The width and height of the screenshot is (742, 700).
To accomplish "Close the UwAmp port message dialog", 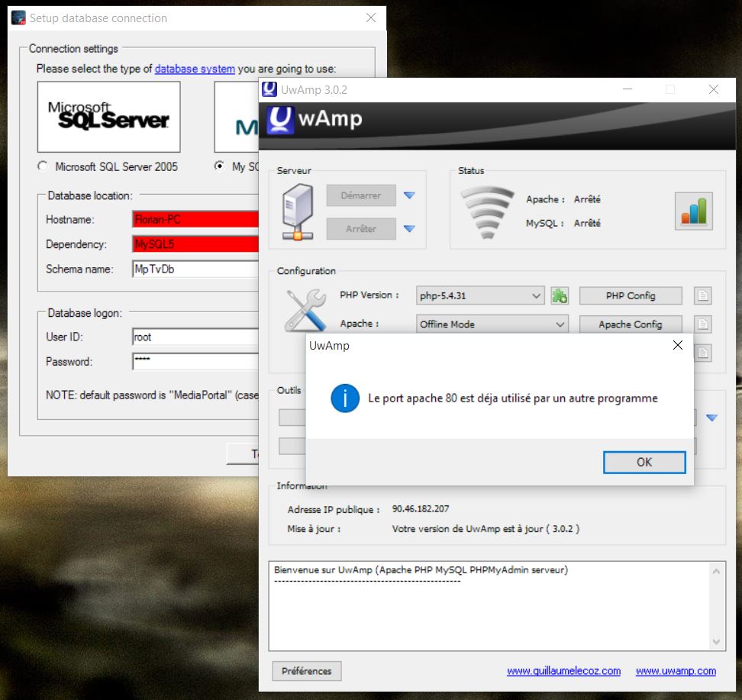I will [x=678, y=345].
